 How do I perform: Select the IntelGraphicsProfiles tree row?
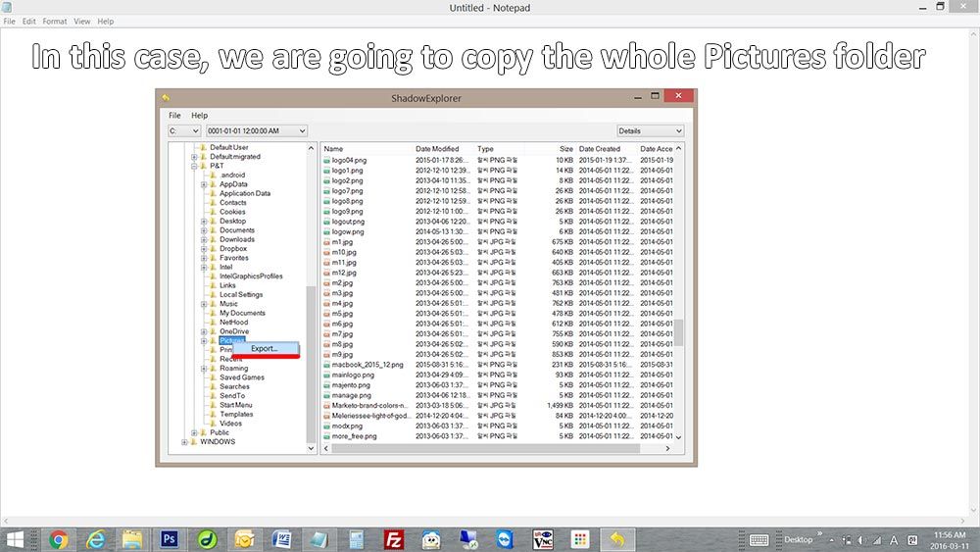click(x=251, y=276)
